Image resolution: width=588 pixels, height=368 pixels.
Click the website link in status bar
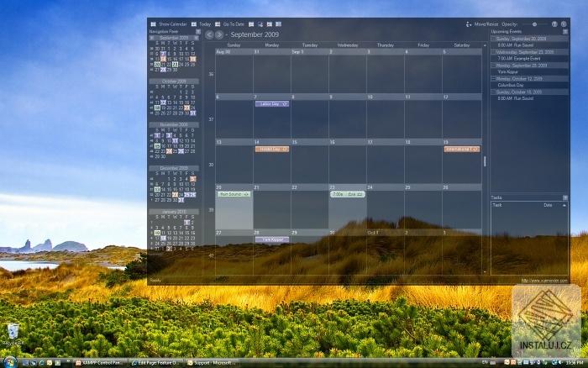click(x=544, y=281)
